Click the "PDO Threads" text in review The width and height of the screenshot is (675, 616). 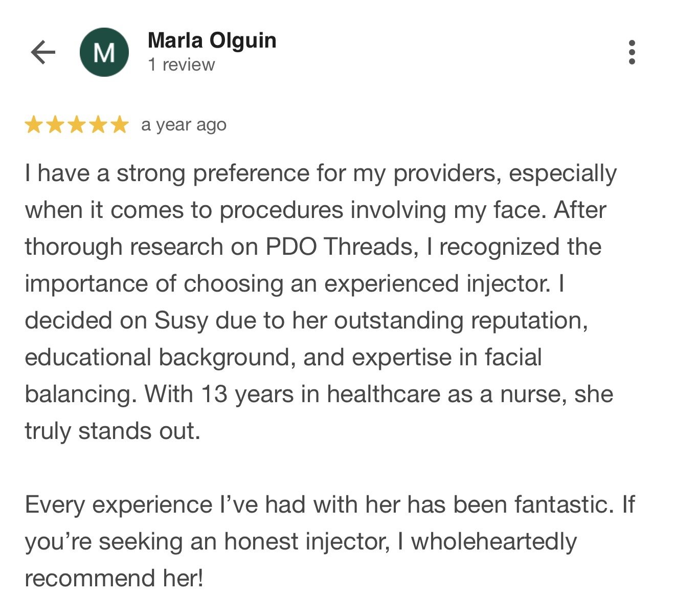point(339,247)
